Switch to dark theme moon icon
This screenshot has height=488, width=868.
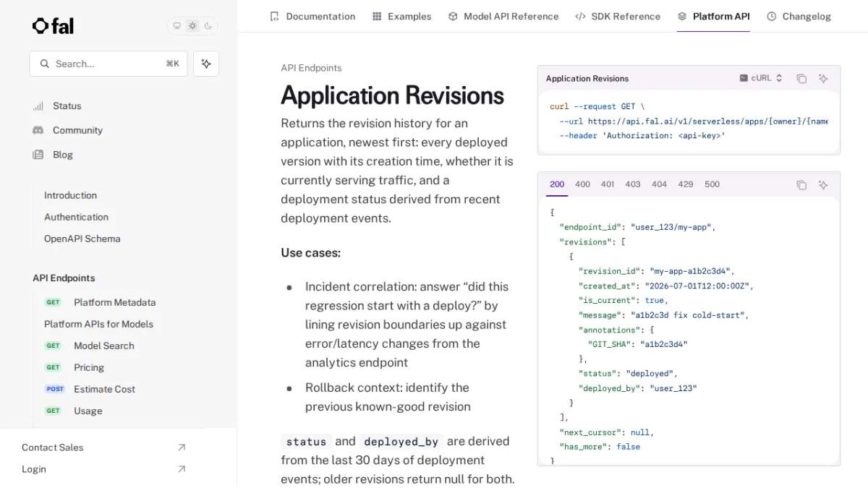point(208,26)
